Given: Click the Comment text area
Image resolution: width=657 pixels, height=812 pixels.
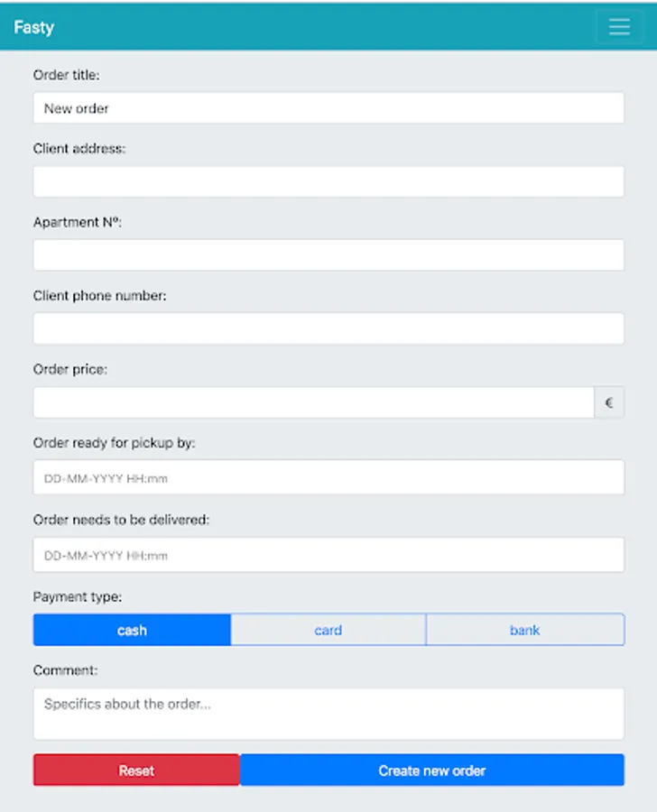Looking at the screenshot, I should click(328, 714).
